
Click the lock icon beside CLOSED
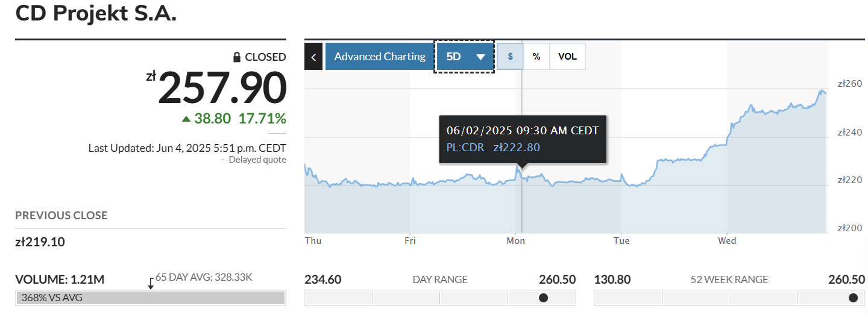click(x=237, y=57)
